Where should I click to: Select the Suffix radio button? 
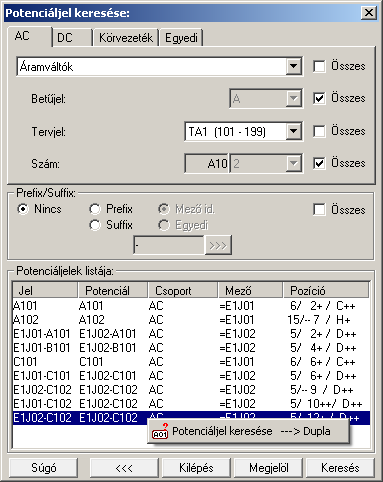point(95,225)
